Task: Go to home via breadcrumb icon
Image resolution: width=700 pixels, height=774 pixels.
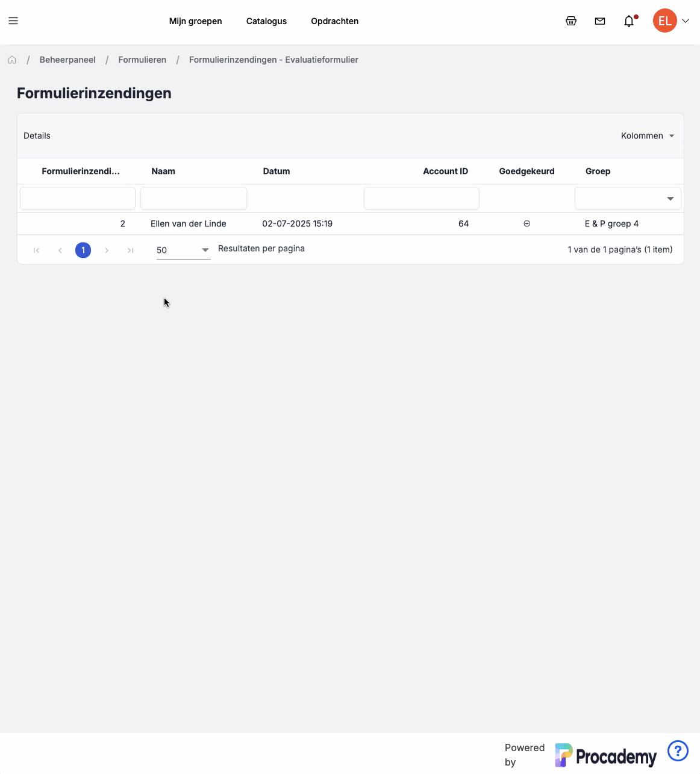Action: [x=12, y=60]
